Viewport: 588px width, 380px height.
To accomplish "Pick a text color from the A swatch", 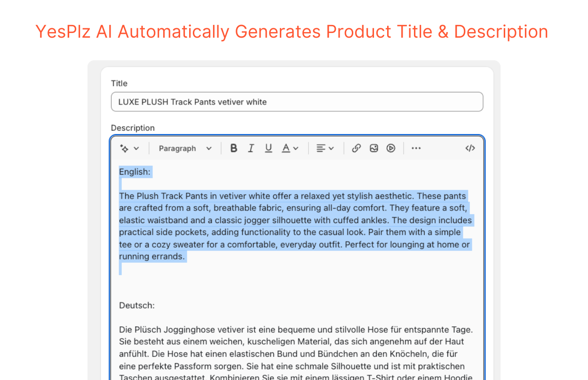I will pyautogui.click(x=286, y=148).
